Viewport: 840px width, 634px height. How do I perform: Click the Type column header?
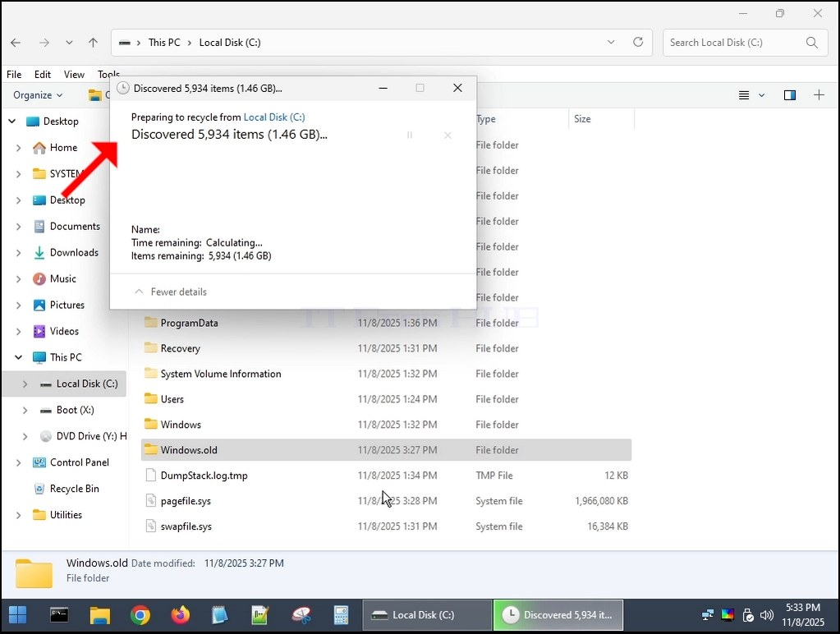click(x=486, y=119)
